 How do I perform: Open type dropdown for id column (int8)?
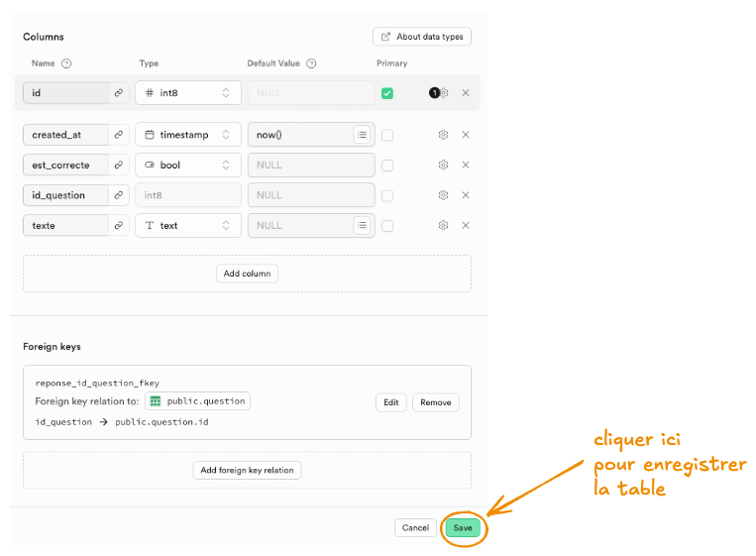188,93
